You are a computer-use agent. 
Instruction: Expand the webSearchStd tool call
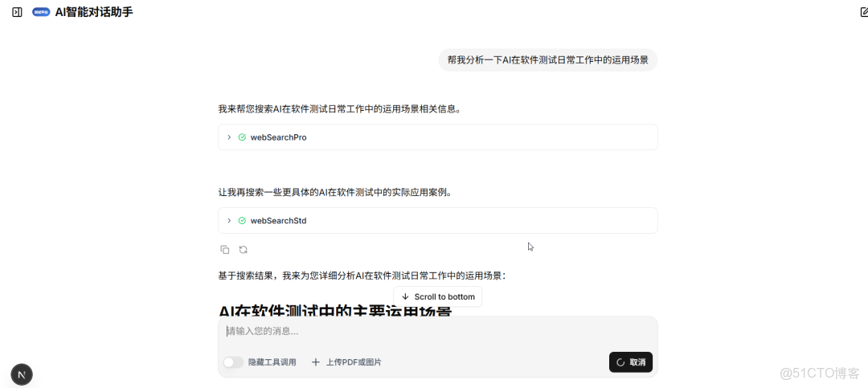click(229, 220)
